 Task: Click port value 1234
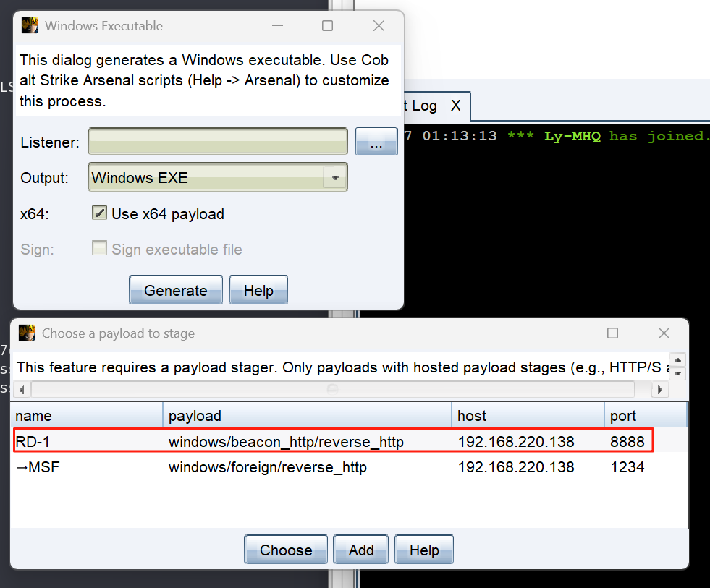coord(627,466)
